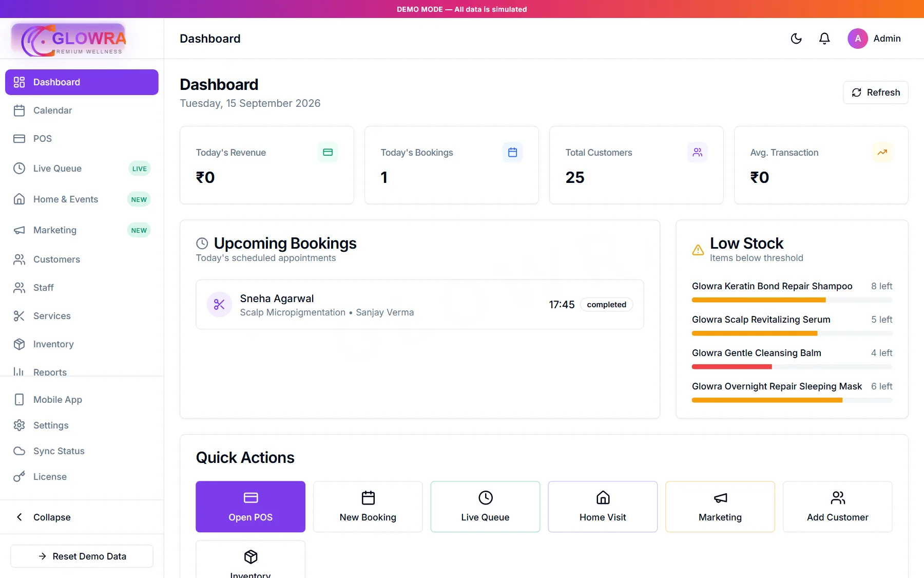Open Customers page from sidebar
Screen dimensions: 924x578
pos(82,259)
